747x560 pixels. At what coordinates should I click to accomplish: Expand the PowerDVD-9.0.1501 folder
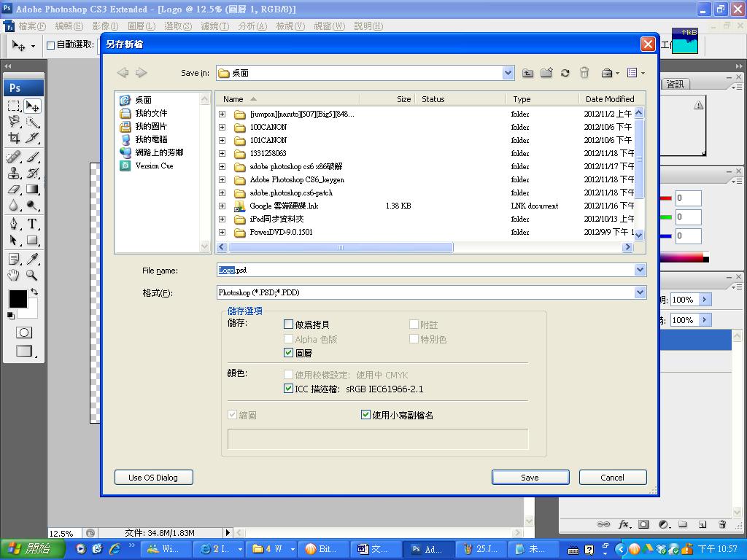click(x=222, y=233)
